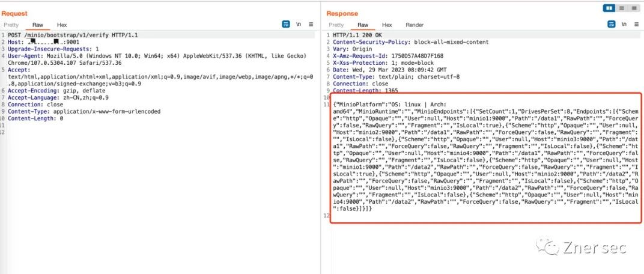Click the X-Amz-Request-Id response header
Image resolution: width=644 pixels, height=274 pixels.
pos(388,55)
